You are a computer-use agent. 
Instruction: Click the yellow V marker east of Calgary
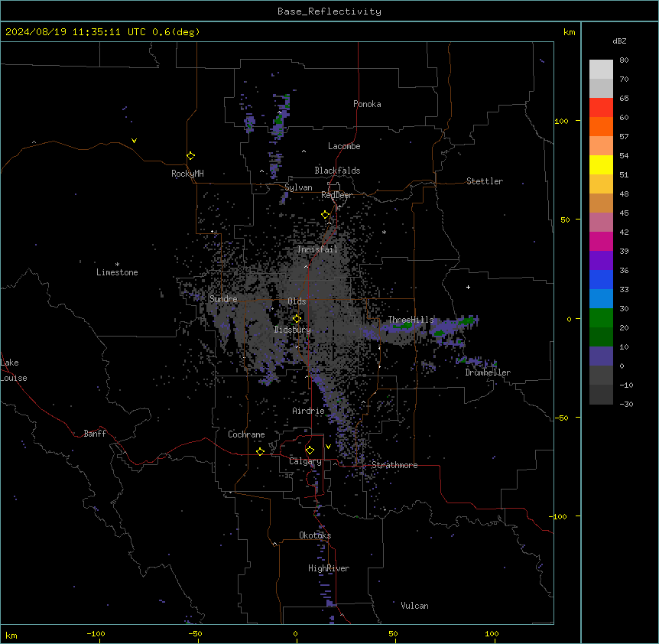pos(328,447)
